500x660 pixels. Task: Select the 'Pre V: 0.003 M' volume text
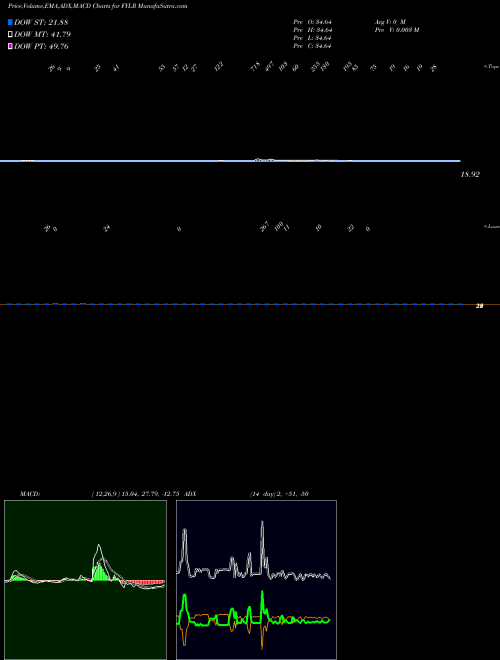[396, 30]
